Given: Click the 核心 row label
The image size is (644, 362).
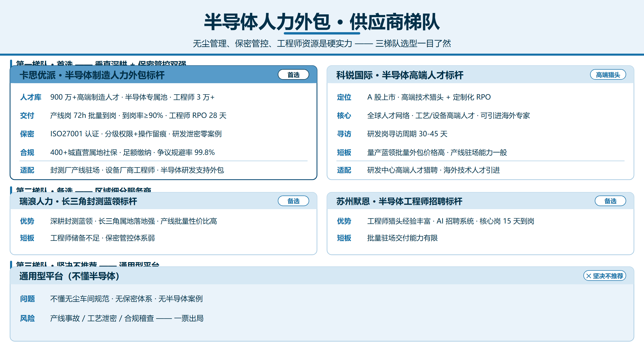Looking at the screenshot, I should click(x=344, y=116).
